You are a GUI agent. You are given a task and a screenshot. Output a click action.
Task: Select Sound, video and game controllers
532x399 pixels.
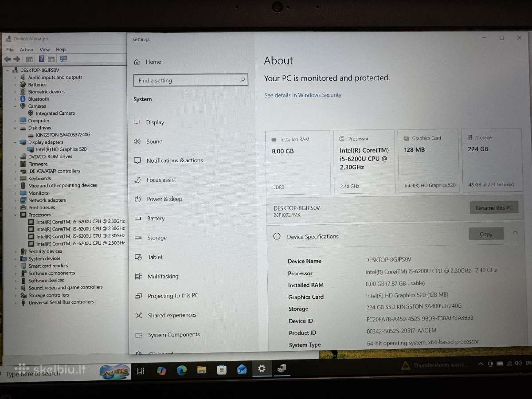click(66, 288)
